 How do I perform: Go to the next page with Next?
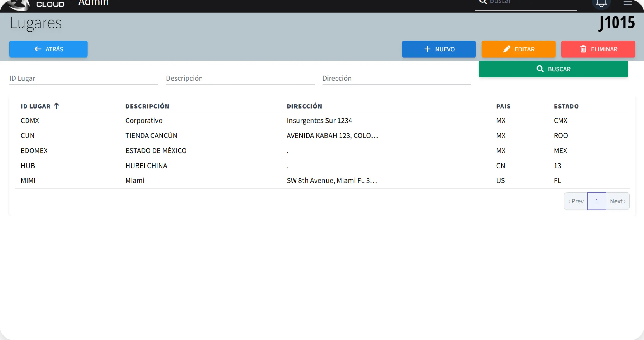[x=618, y=201]
